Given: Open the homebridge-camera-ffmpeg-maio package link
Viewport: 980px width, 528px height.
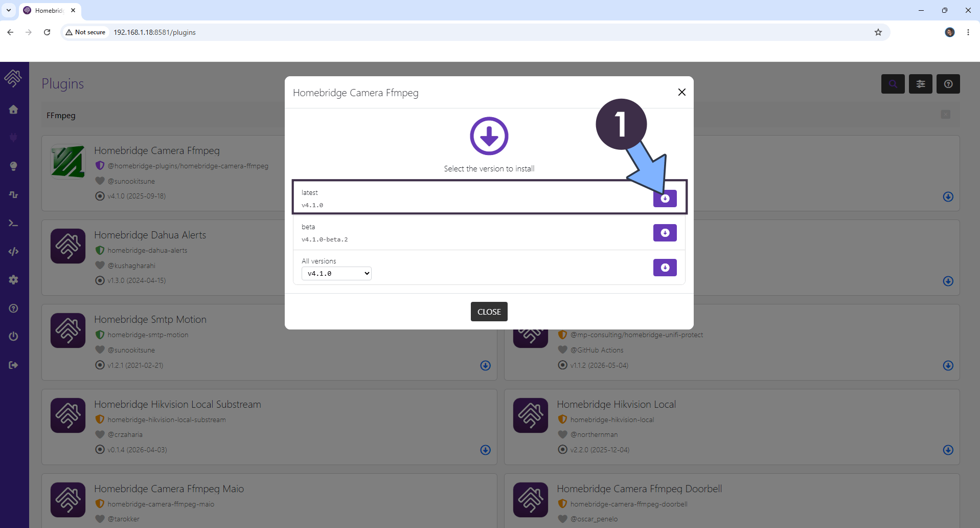Looking at the screenshot, I should tap(161, 504).
